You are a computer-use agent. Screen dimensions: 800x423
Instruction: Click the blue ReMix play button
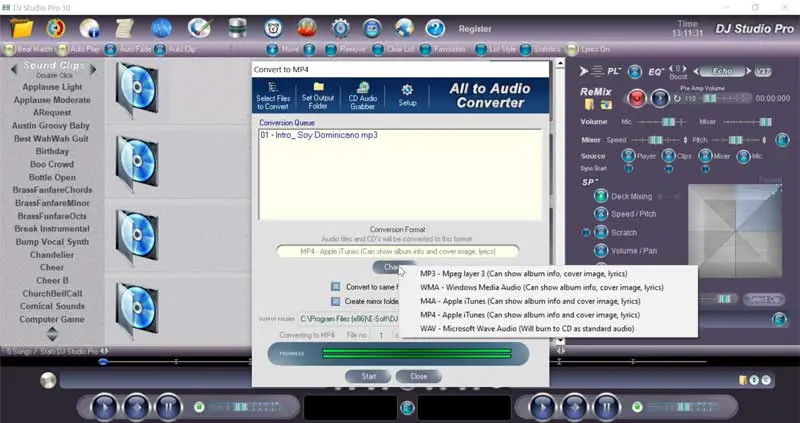pos(660,98)
